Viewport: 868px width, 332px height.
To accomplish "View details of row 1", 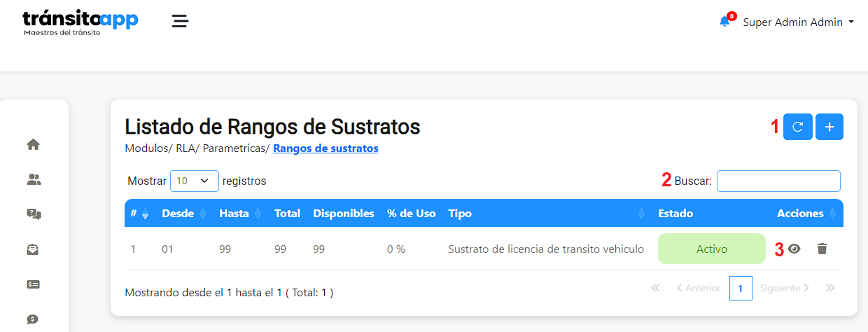I will click(x=794, y=249).
